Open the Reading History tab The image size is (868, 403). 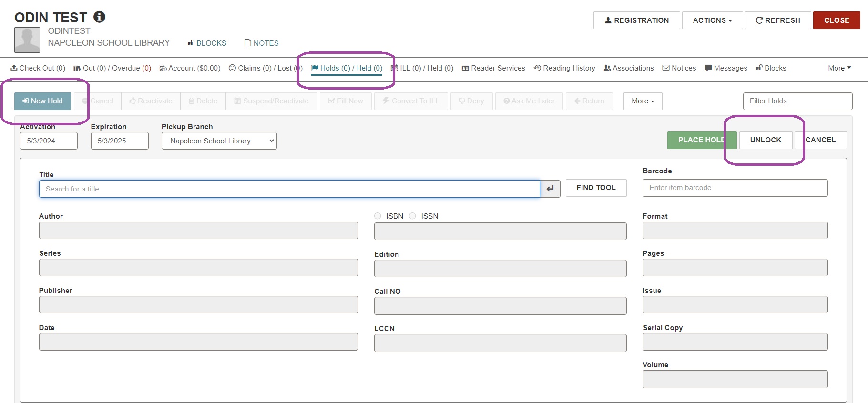click(564, 68)
